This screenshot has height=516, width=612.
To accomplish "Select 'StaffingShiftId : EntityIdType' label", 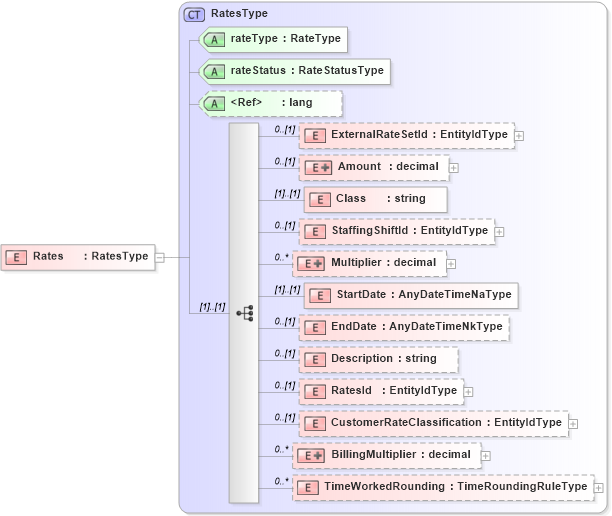I will pos(410,230).
